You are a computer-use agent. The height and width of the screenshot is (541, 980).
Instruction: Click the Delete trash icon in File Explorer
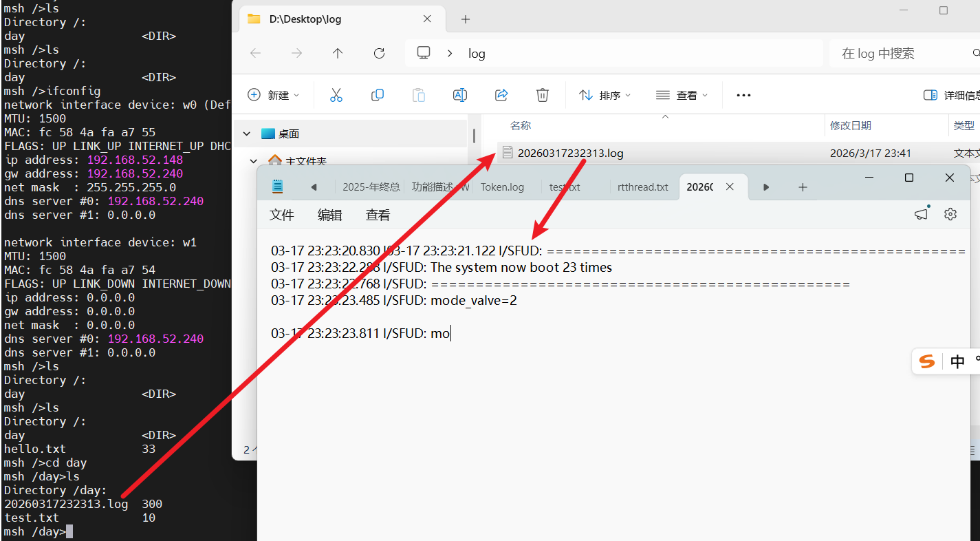543,95
